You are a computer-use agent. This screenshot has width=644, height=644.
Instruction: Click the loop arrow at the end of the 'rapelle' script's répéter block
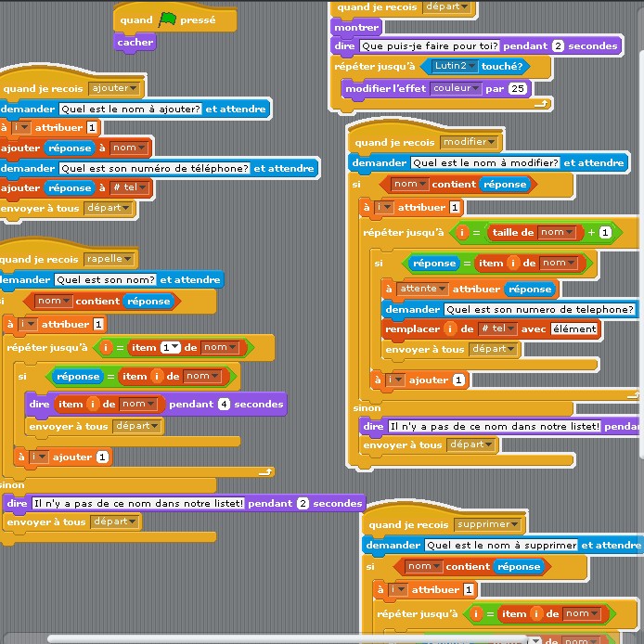point(265,472)
